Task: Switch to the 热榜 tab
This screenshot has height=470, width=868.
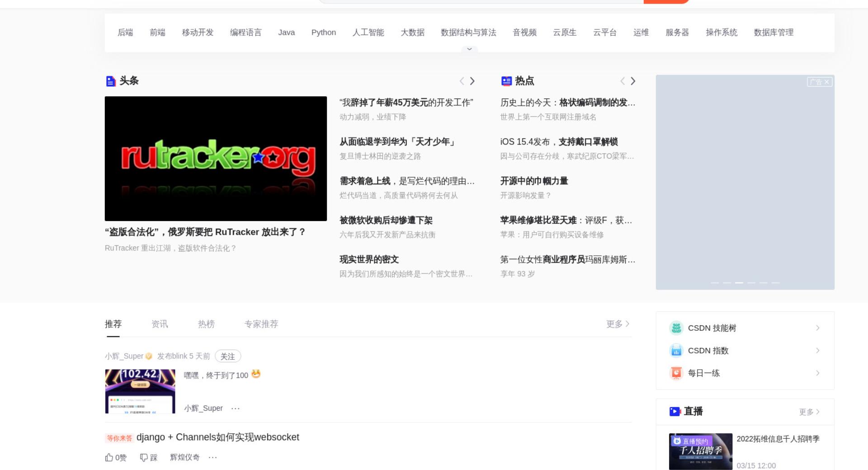Action: coord(206,324)
